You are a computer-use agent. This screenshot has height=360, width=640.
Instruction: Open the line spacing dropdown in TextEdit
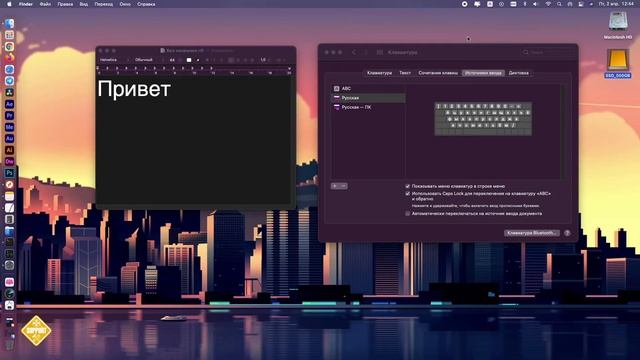[265, 60]
